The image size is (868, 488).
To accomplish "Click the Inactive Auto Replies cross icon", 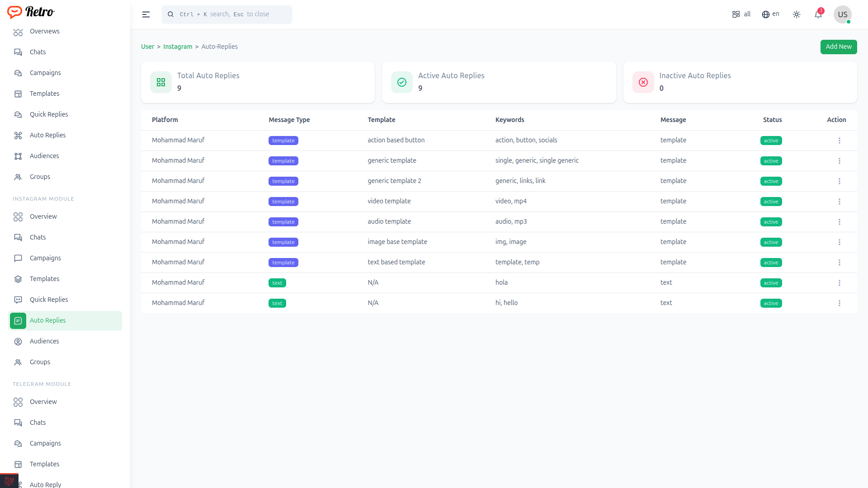I will tap(643, 82).
